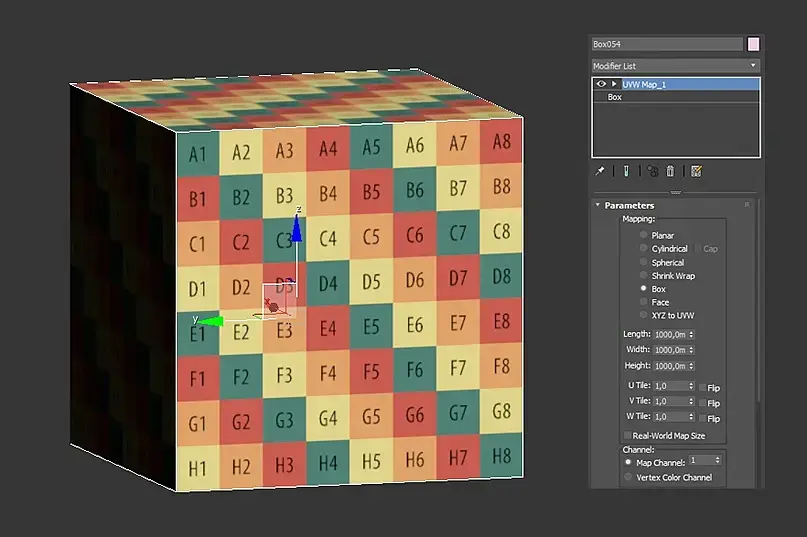Click the H1 tile on the cube
The width and height of the screenshot is (807, 537).
point(198,468)
